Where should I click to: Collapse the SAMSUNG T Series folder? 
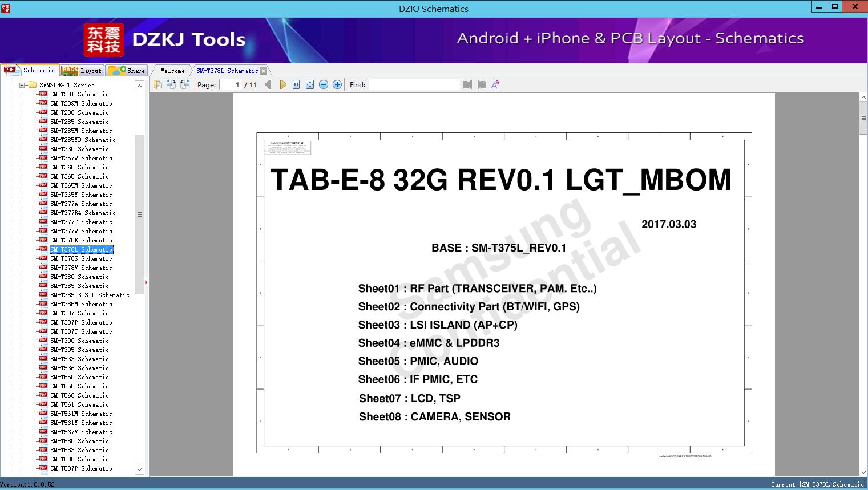(22, 85)
